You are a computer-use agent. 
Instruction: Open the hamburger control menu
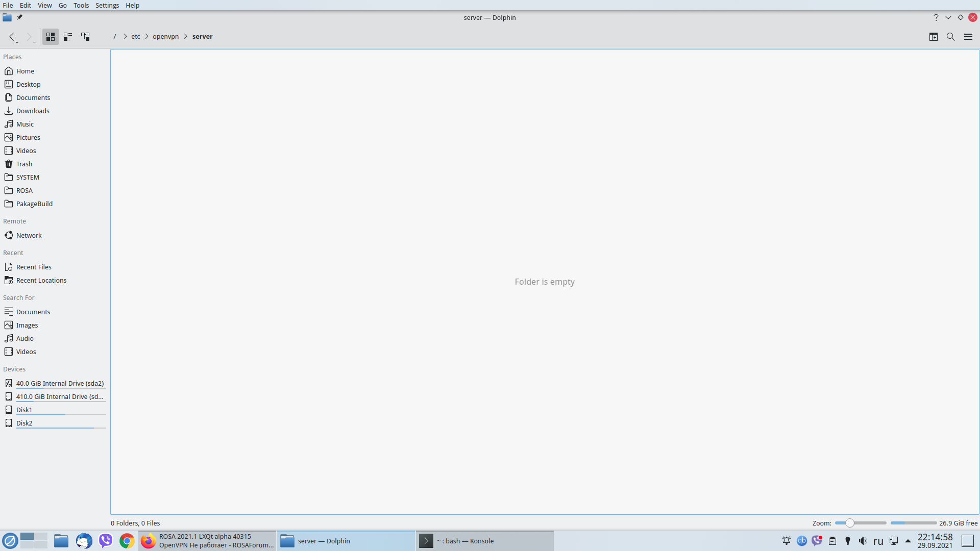pos(968,37)
